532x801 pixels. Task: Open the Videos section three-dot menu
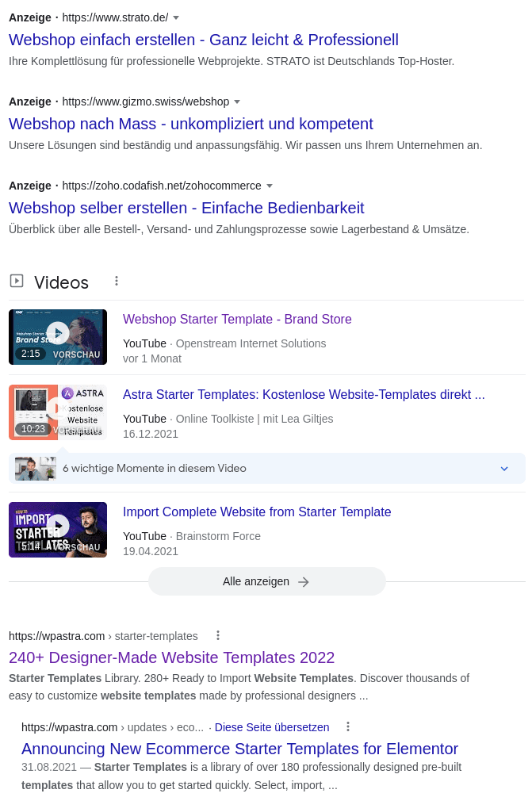coord(117,281)
